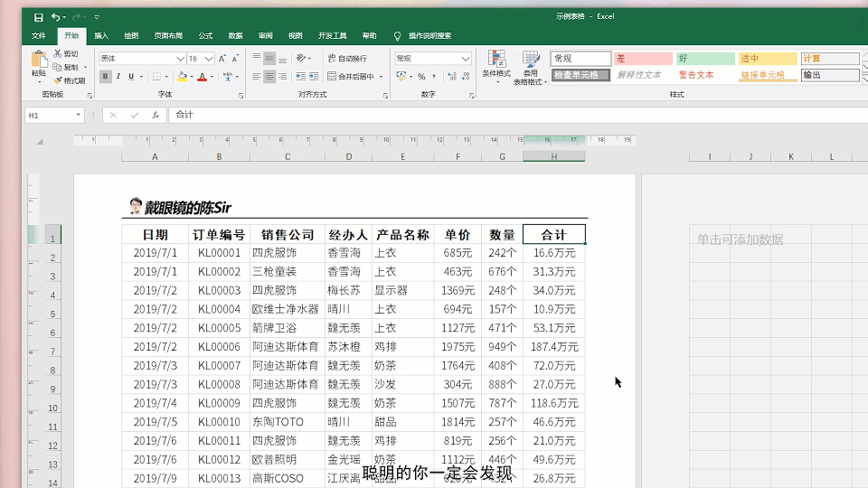Click the increase indent icon
Image resolution: width=868 pixels, height=488 pixels.
(314, 76)
